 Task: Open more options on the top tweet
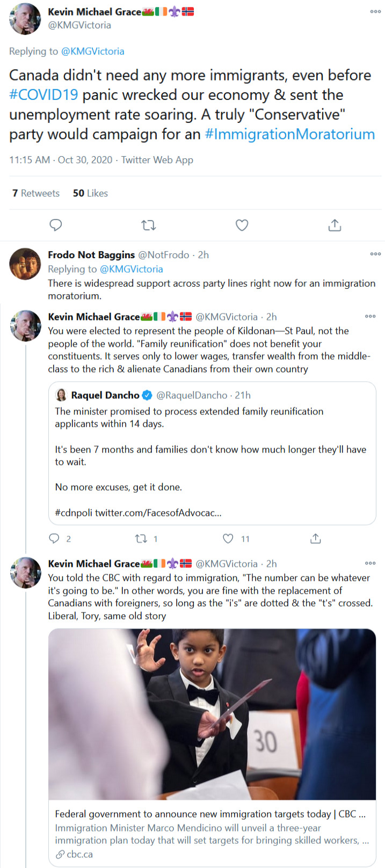pyautogui.click(x=375, y=11)
